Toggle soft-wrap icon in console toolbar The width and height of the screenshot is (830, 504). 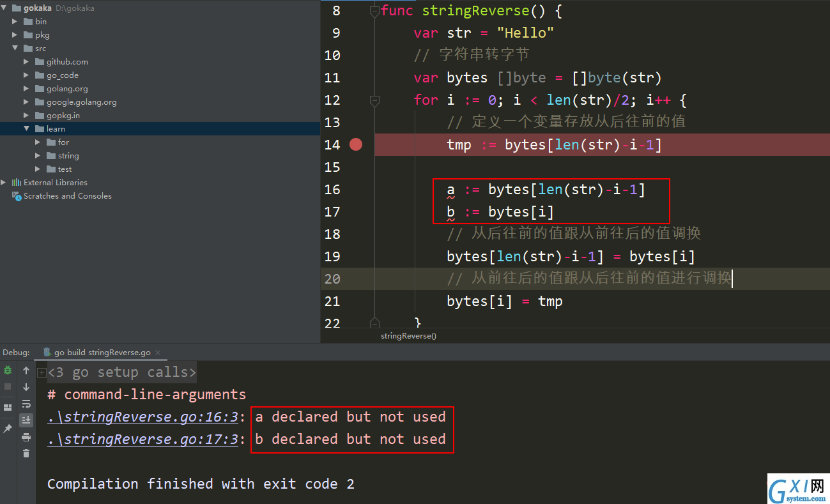(x=26, y=404)
